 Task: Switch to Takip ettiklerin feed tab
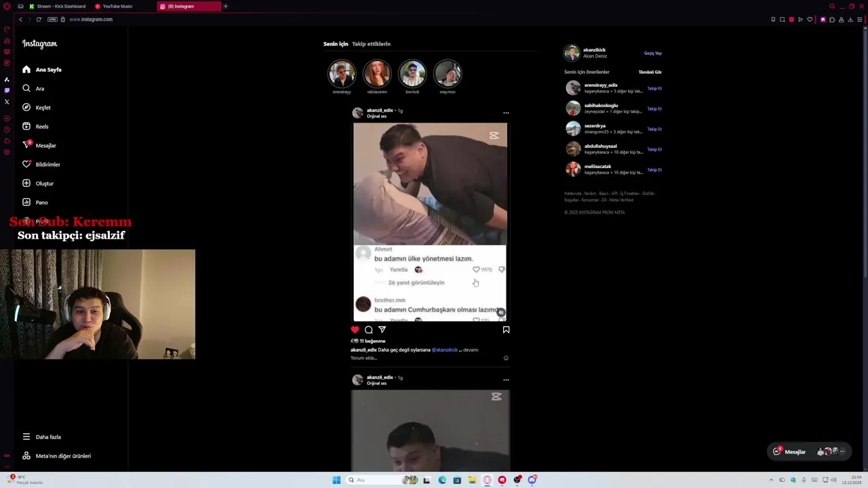[371, 44]
